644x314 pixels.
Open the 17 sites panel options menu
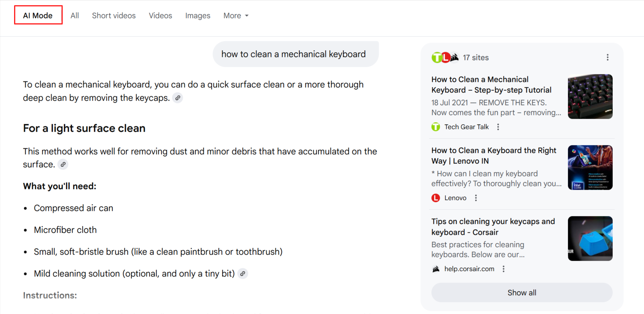click(607, 57)
